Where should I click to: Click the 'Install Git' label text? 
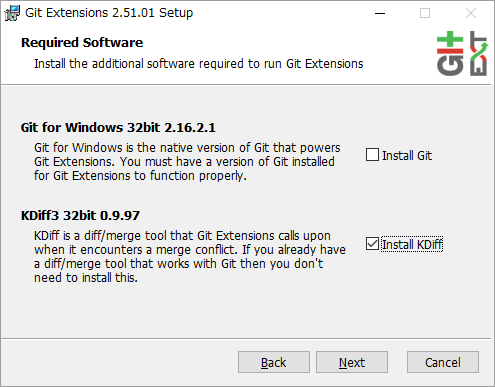tap(407, 155)
